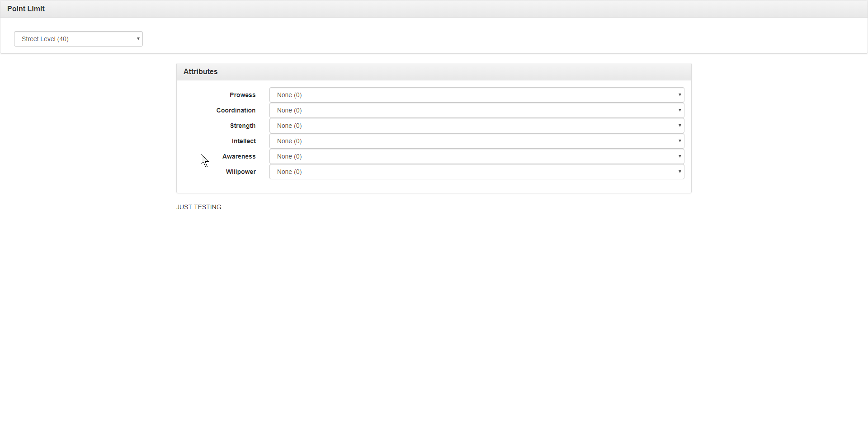Click the Awareness field label
The image size is (868, 440).
tap(239, 156)
